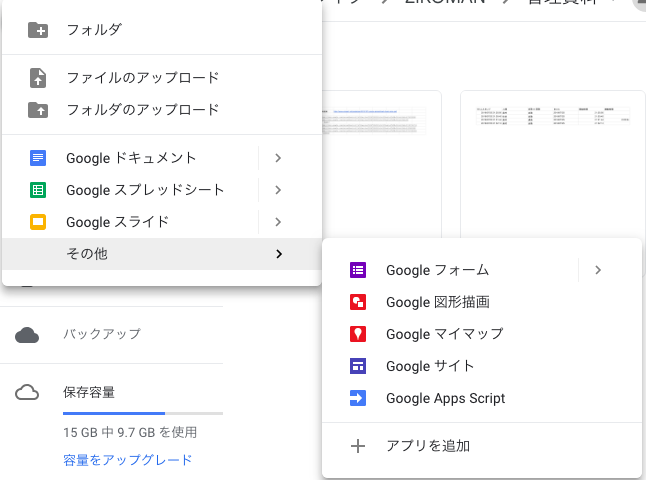
Task: Create a new Google スライド
Action: tap(131, 222)
